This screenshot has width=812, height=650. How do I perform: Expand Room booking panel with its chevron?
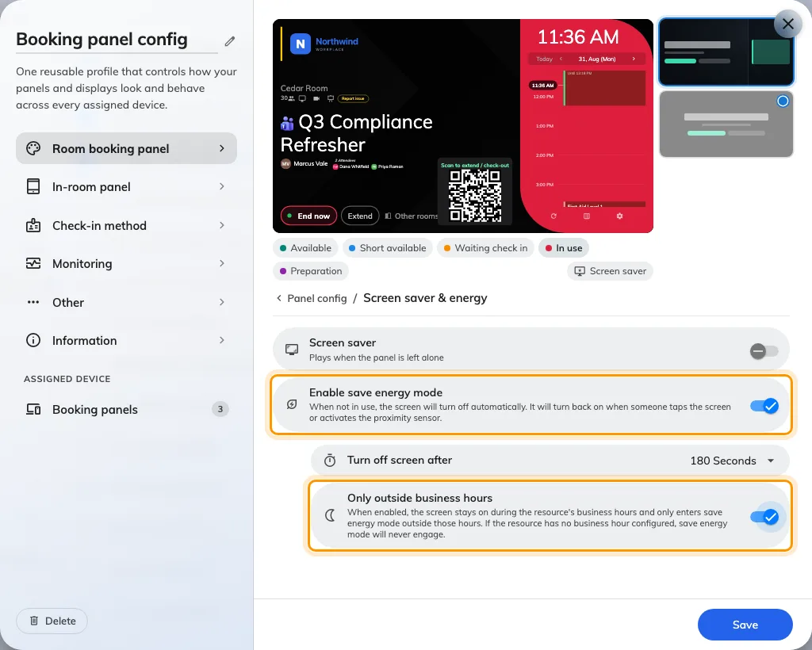coord(222,148)
